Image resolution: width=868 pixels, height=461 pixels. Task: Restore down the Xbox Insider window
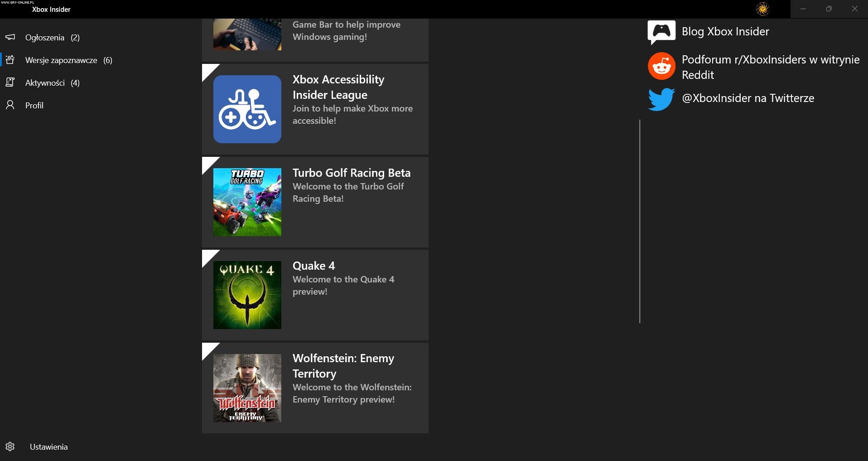click(829, 9)
